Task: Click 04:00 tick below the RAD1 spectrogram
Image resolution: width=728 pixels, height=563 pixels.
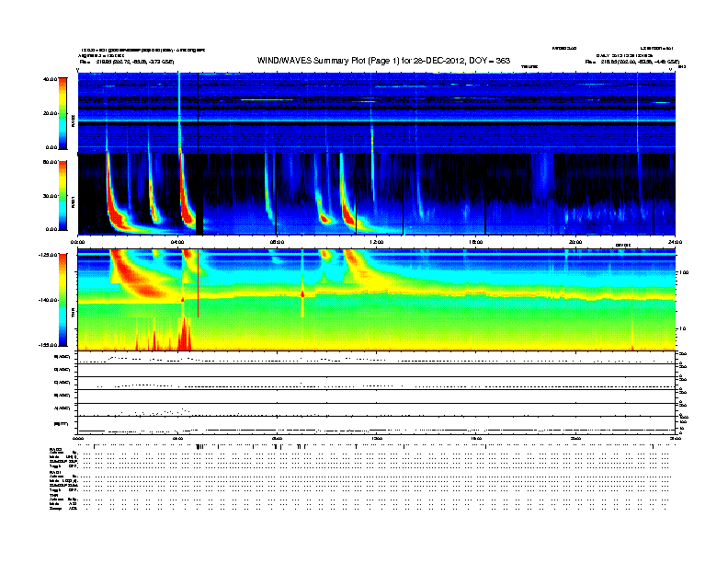Action: (177, 242)
